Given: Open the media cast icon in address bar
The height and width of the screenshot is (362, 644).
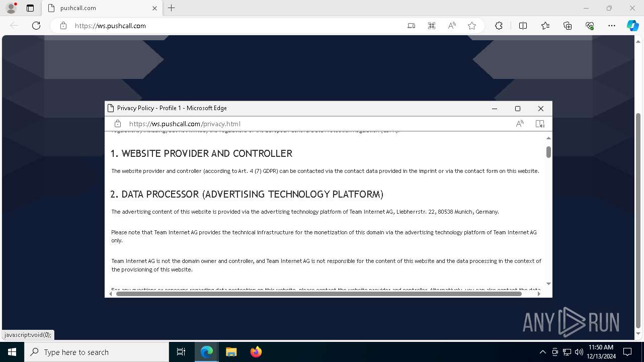Looking at the screenshot, I should pyautogui.click(x=412, y=26).
